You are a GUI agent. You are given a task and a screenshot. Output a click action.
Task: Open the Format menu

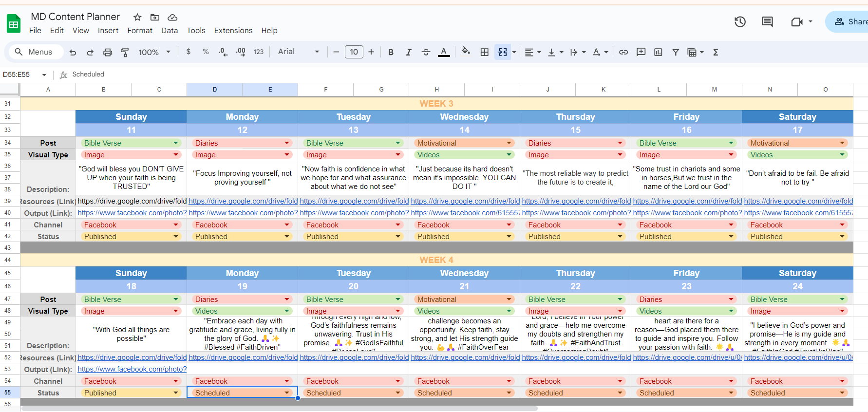pyautogui.click(x=140, y=30)
